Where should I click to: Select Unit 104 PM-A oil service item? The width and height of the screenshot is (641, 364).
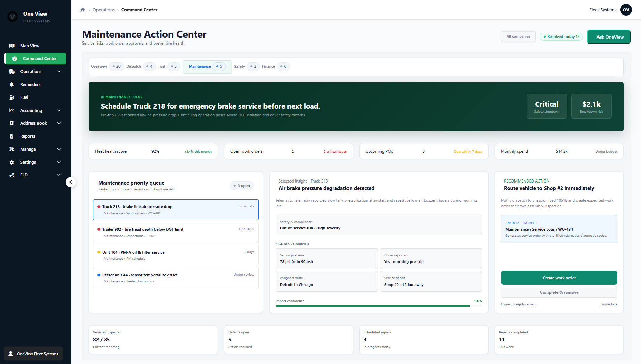tap(176, 255)
